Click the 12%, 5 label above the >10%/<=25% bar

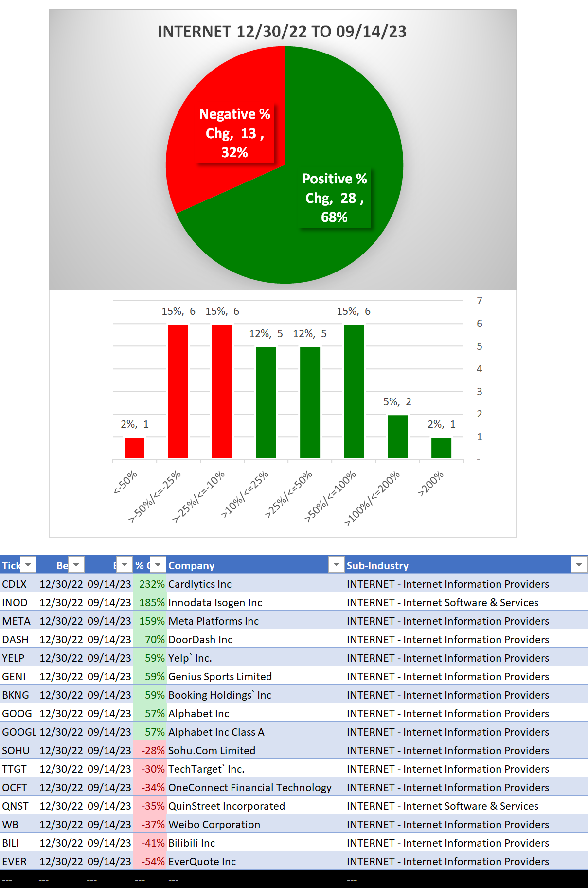point(266,334)
